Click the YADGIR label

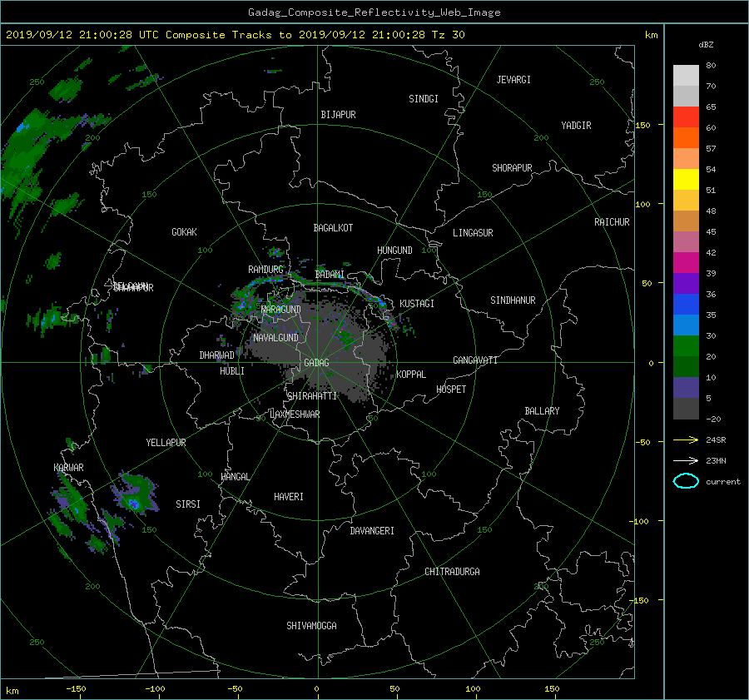576,126
